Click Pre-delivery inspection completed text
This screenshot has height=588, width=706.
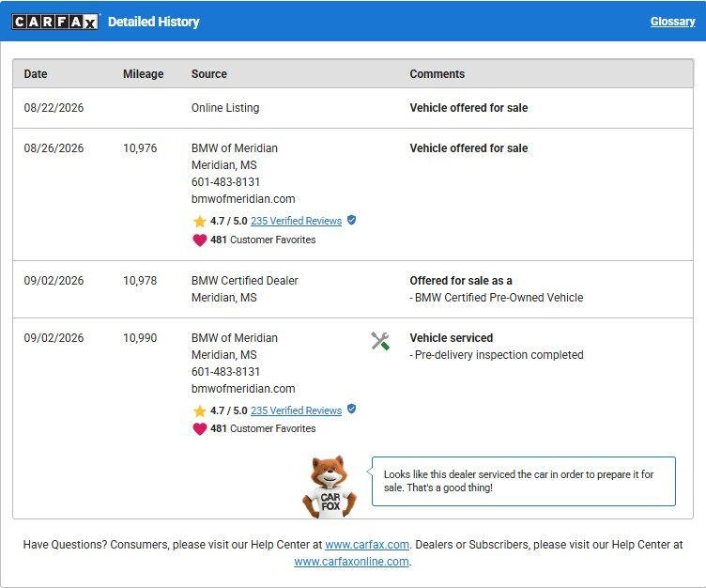tap(499, 355)
